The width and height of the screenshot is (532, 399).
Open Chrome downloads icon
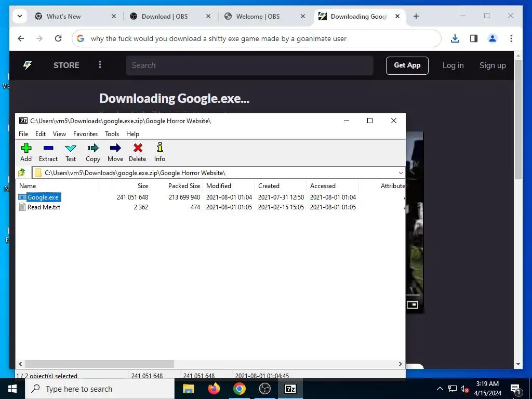point(455,38)
